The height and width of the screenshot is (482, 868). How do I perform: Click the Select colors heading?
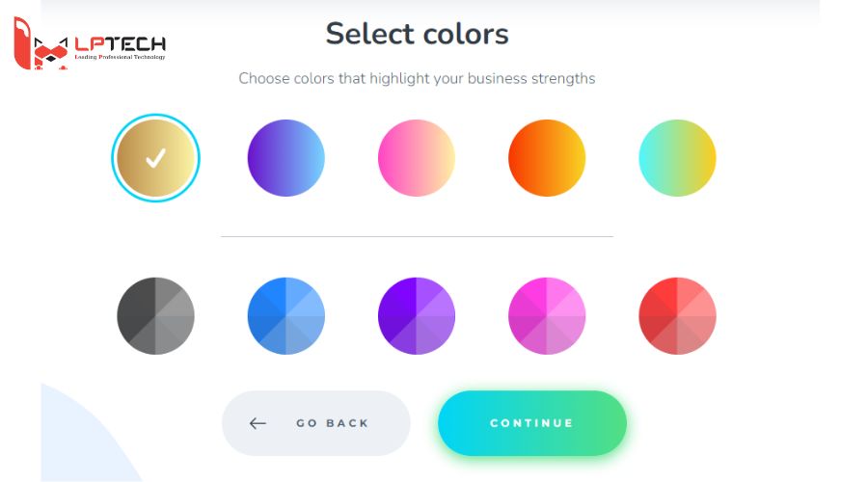[417, 34]
